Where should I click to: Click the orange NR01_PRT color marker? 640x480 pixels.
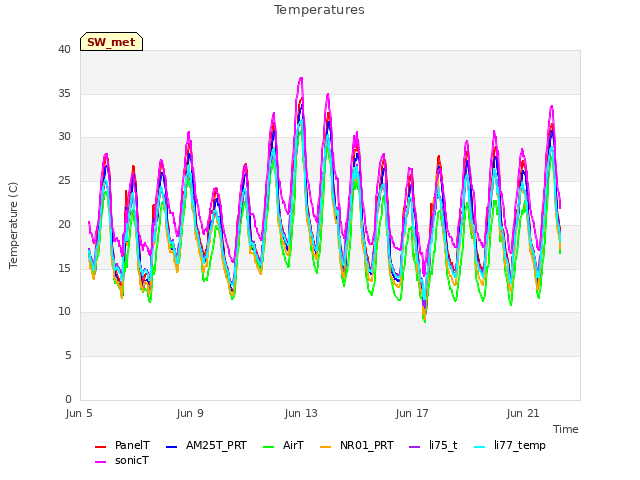[x=325, y=447]
